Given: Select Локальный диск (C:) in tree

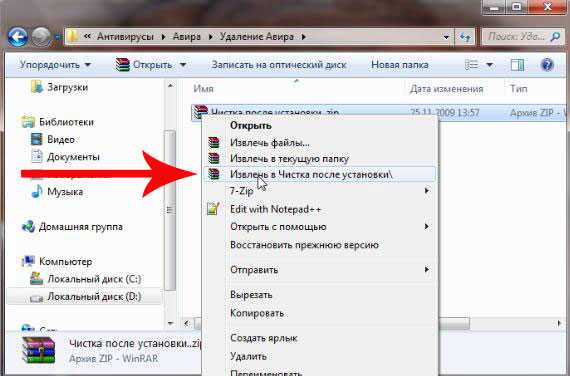Looking at the screenshot, I should (x=95, y=279).
